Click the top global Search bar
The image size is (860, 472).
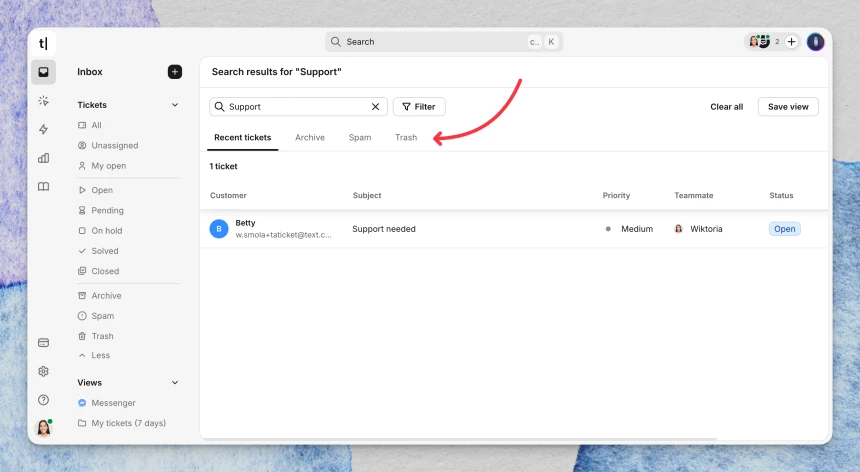(444, 42)
